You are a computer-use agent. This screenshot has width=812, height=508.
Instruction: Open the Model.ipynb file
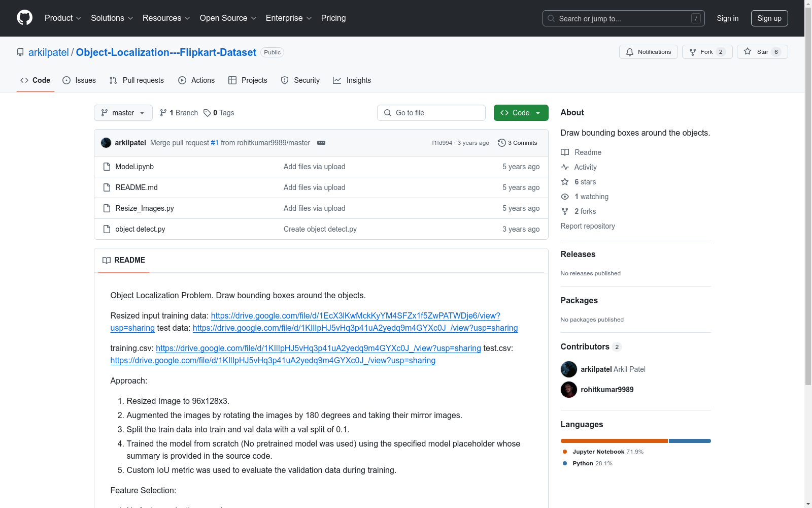point(134,167)
